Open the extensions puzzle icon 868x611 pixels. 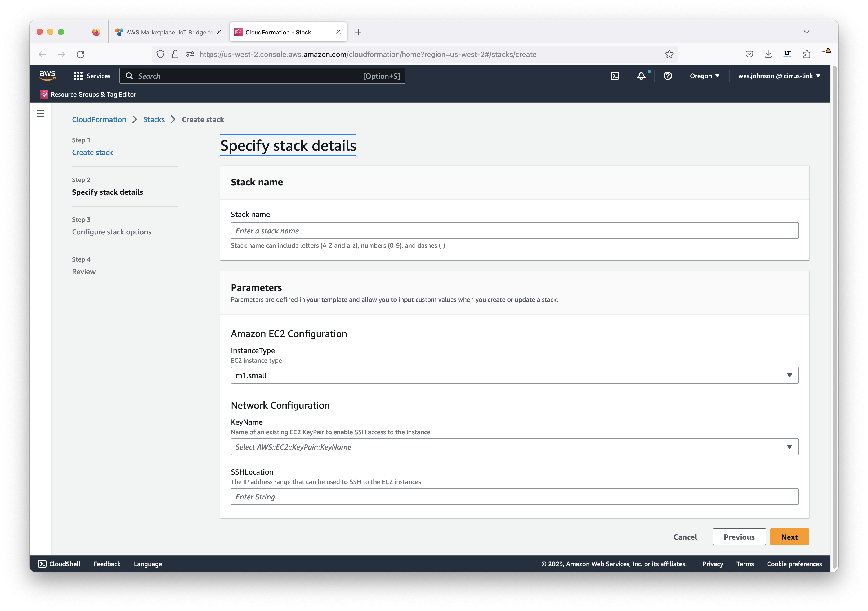coord(807,55)
